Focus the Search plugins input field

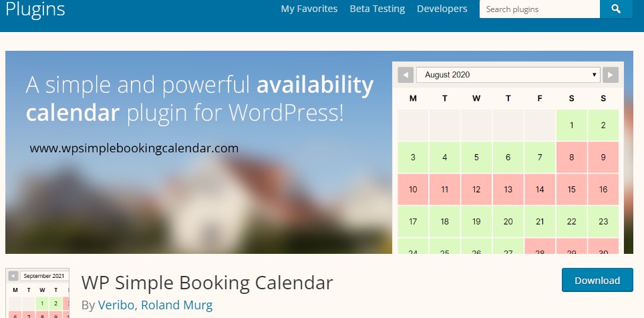point(540,9)
